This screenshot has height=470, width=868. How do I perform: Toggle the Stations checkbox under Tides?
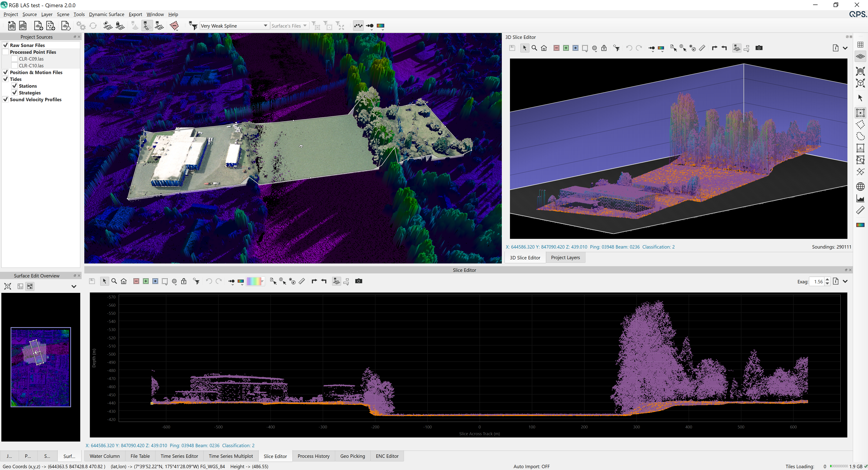14,86
